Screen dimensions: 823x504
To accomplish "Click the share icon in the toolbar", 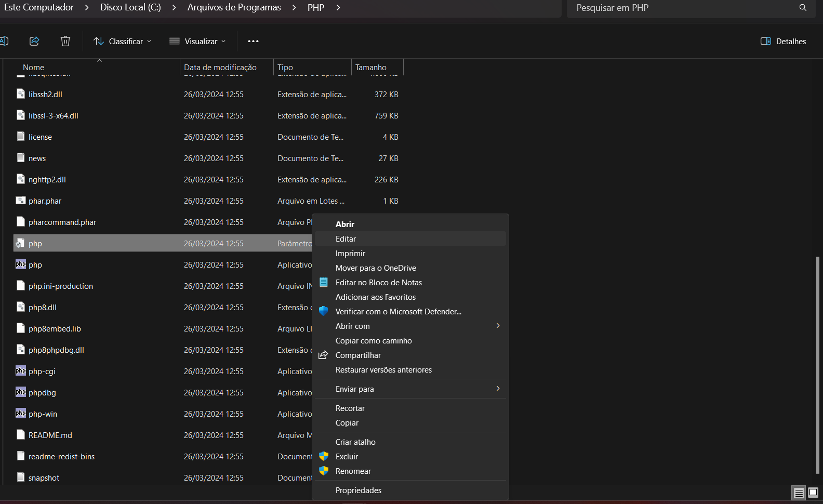I will click(34, 41).
